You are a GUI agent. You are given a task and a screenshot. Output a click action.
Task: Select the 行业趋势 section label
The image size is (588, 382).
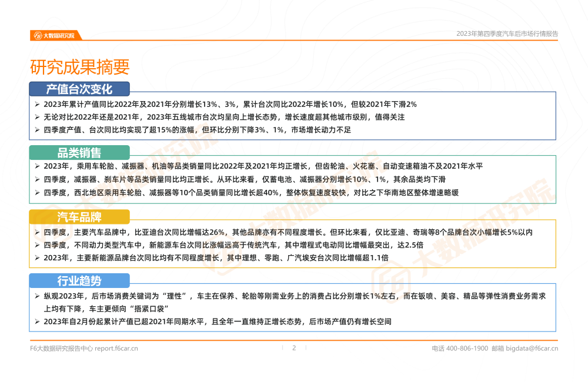coord(79,280)
